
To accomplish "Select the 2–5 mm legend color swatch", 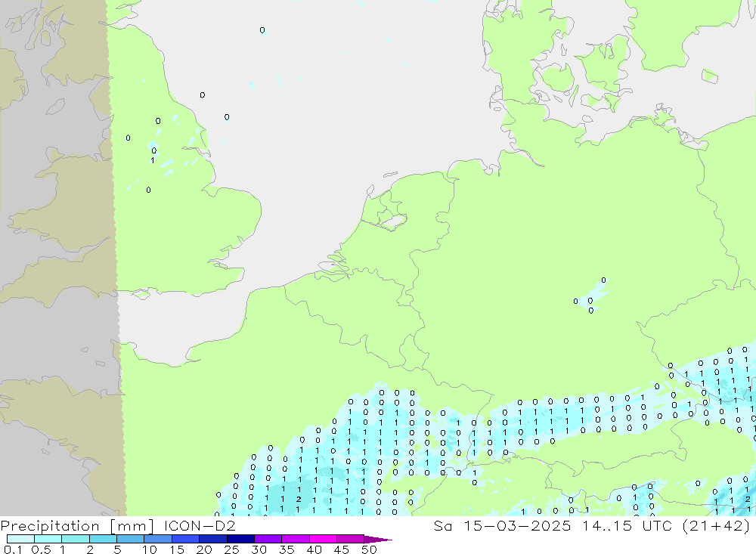I will pos(103,539).
